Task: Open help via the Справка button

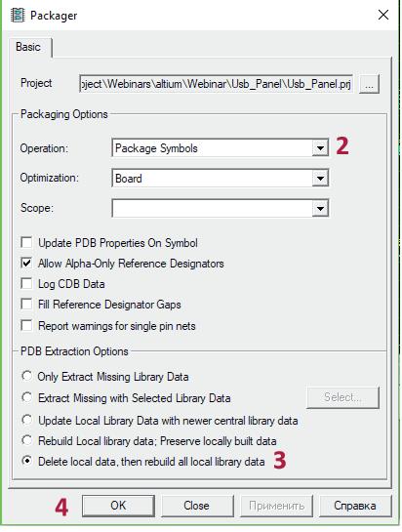Action: 355,506
